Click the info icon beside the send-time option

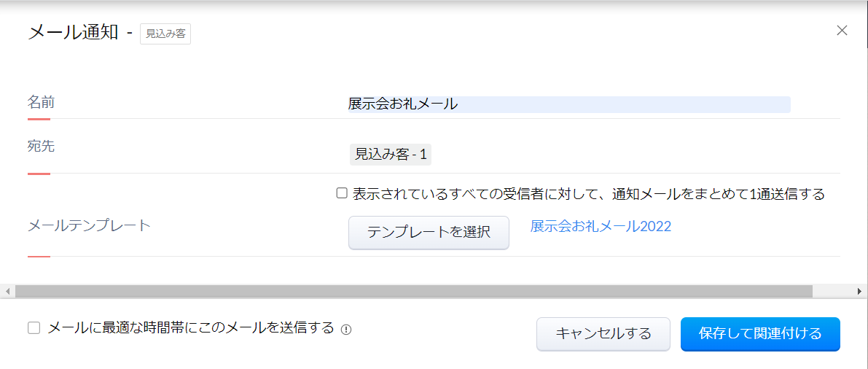346,330
